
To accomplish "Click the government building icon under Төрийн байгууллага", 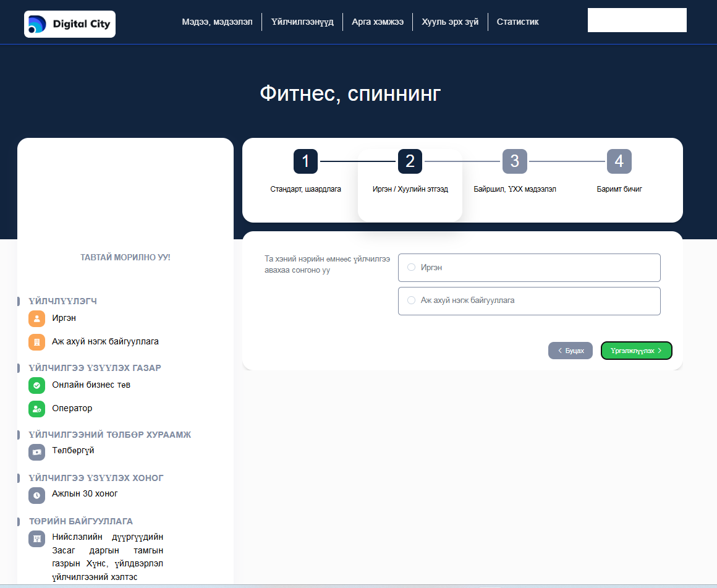I will pos(37,539).
